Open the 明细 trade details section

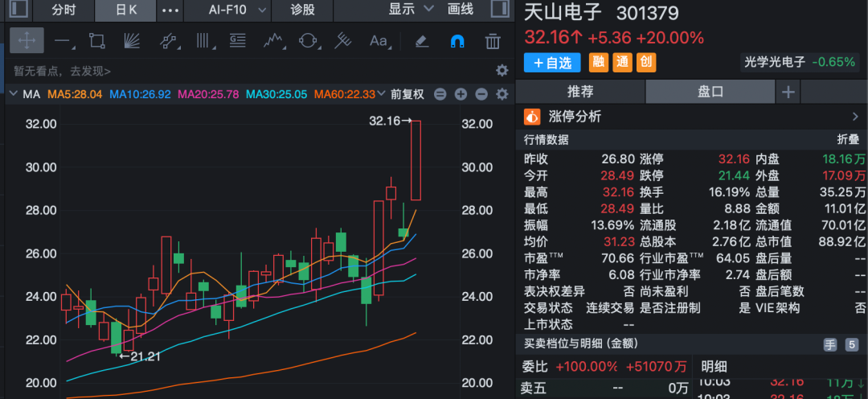click(714, 366)
